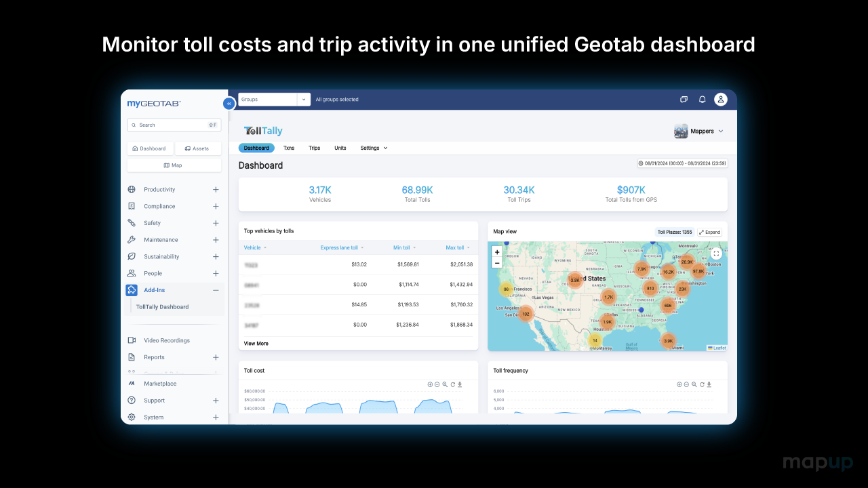The height and width of the screenshot is (488, 868).
Task: Zoom in on Toll cost chart
Action: click(x=430, y=384)
